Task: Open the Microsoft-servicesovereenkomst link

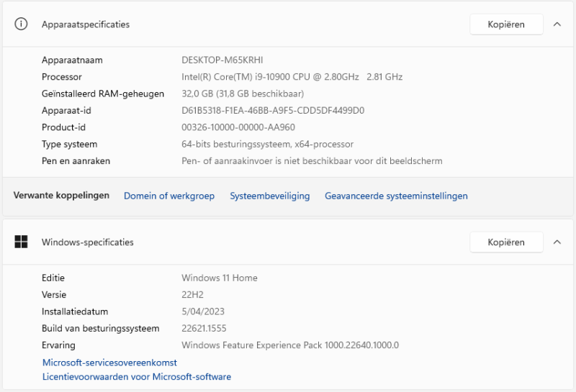Action: 109,363
